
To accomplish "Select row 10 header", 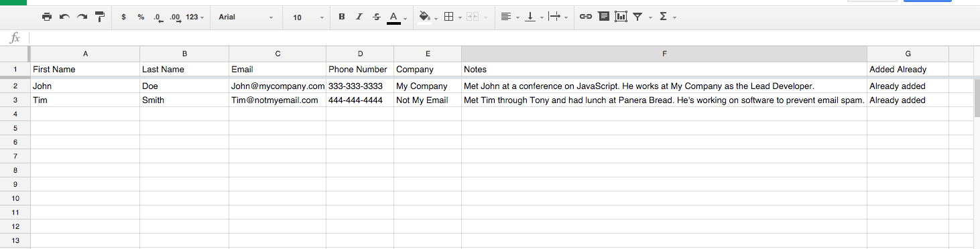I will tap(15, 198).
